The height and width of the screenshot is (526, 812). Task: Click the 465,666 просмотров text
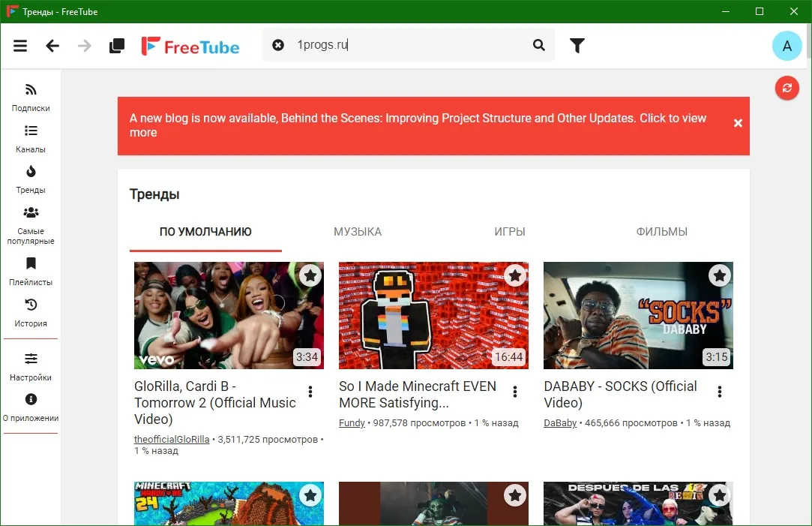click(x=631, y=423)
